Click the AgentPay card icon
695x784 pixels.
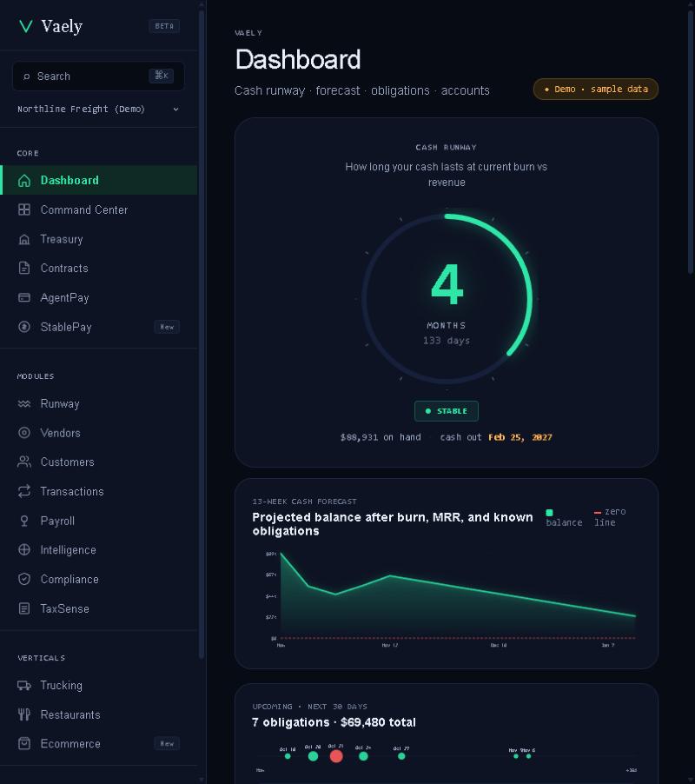24,297
